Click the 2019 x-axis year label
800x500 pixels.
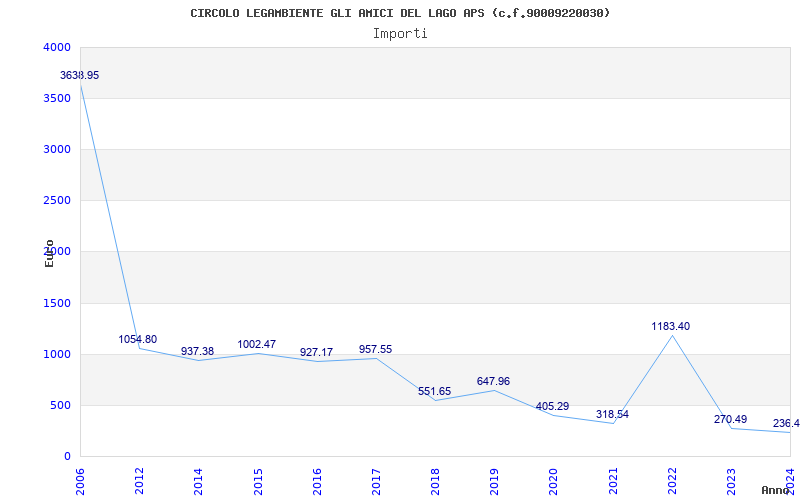tap(494, 478)
